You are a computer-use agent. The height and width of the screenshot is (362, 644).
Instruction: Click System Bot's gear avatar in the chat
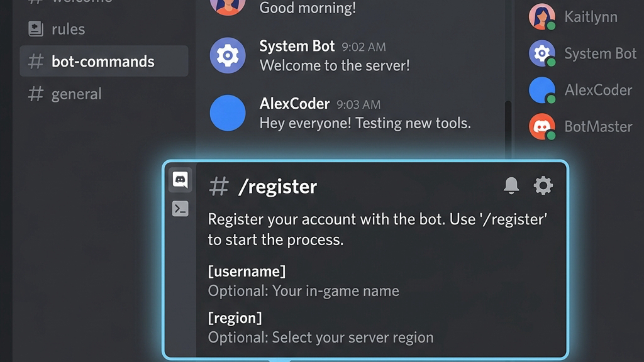228,55
